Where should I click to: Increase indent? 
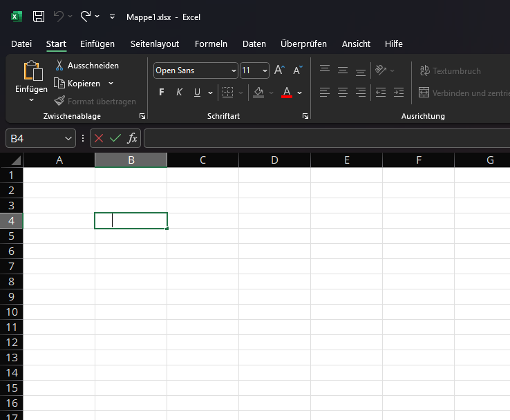(x=399, y=93)
